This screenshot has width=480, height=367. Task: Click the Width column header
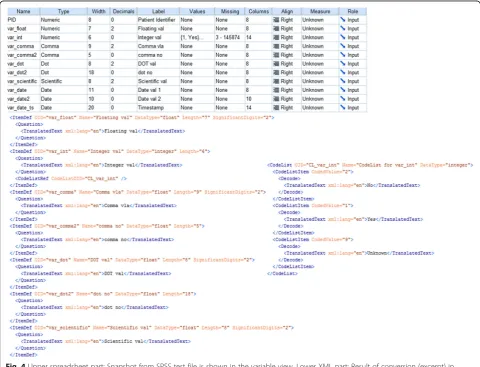98,11
